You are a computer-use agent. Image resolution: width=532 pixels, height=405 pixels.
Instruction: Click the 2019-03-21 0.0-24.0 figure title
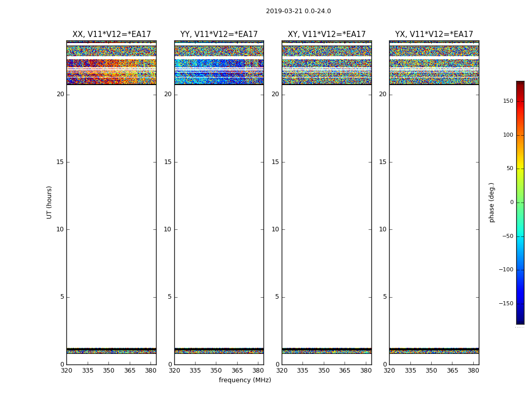coord(298,11)
